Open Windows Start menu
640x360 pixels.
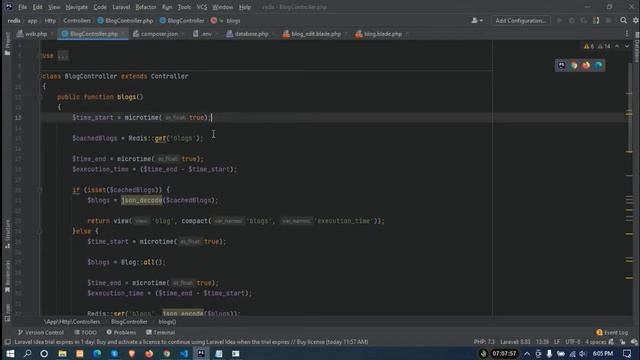point(10,353)
